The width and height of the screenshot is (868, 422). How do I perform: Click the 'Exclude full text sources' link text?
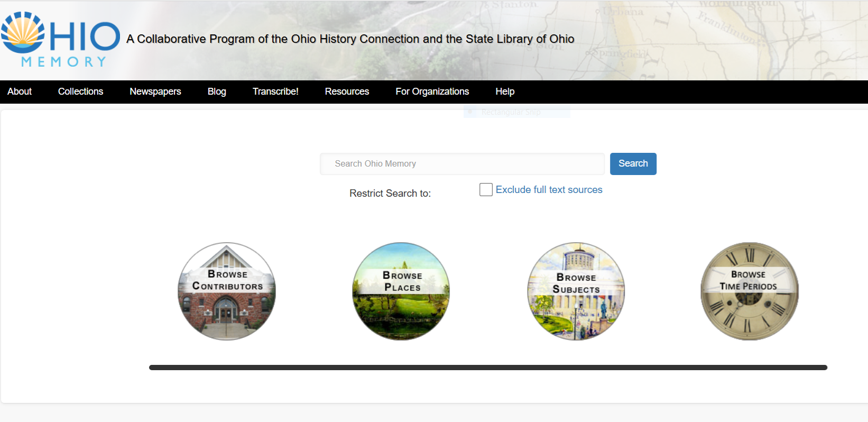pyautogui.click(x=549, y=190)
